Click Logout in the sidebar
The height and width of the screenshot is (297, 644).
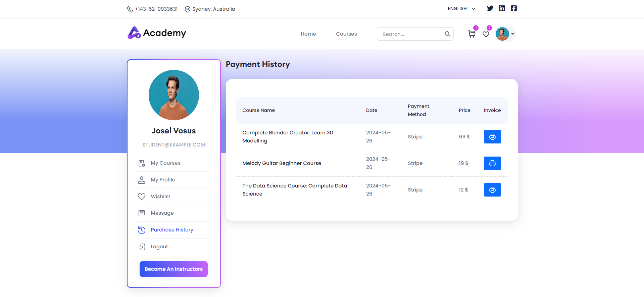[x=159, y=247]
